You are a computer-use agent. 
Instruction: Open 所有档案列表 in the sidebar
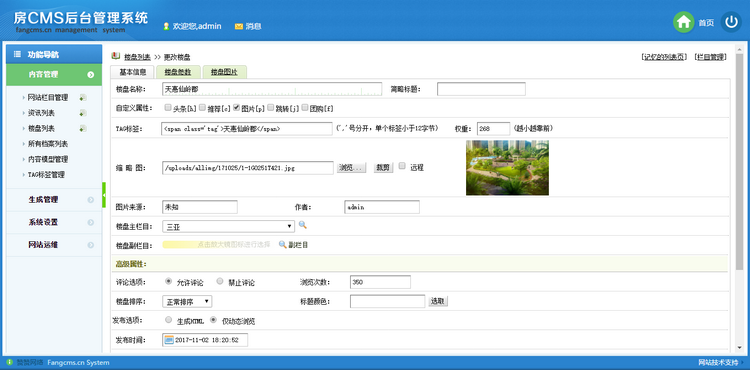coord(48,144)
